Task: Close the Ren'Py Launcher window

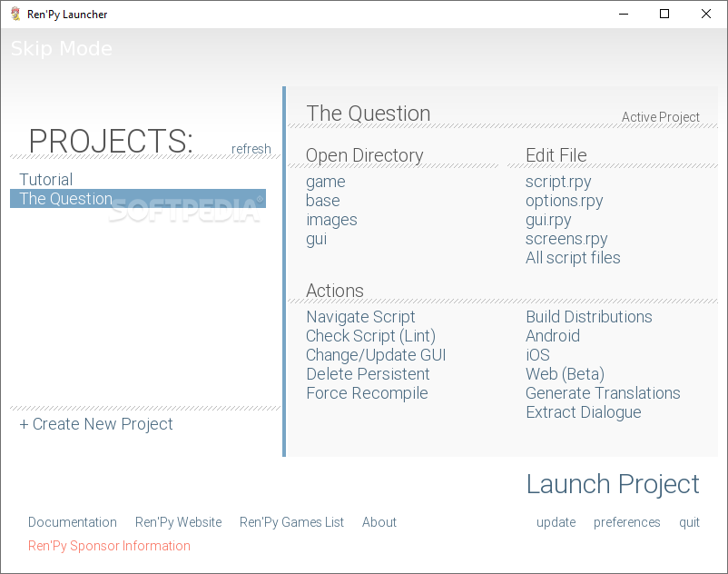Action: click(705, 14)
